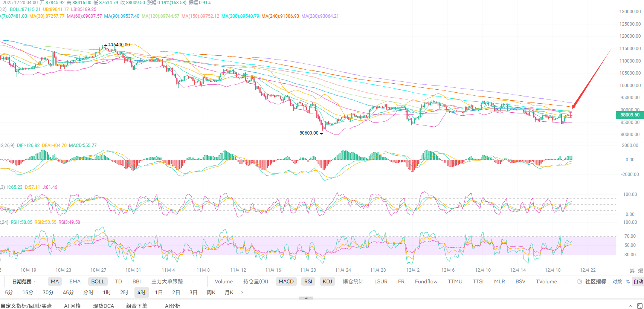Image resolution: width=644 pixels, height=309 pixels.
Task: Click the 筹 chip distribution icon
Action: (632, 271)
